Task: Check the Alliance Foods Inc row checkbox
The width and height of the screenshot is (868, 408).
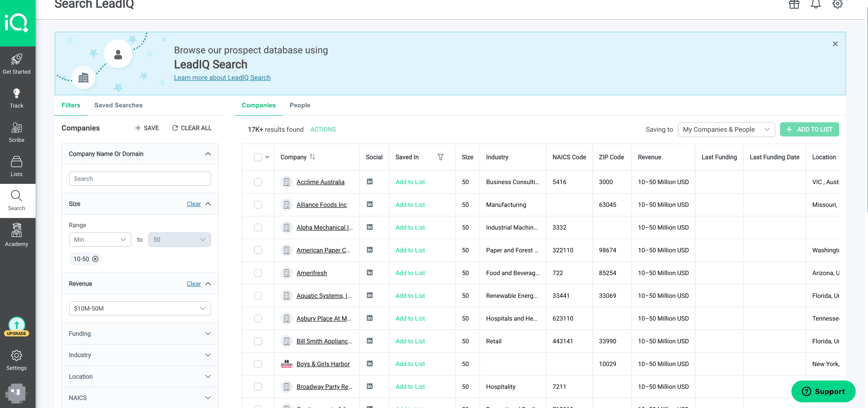Action: click(x=258, y=205)
